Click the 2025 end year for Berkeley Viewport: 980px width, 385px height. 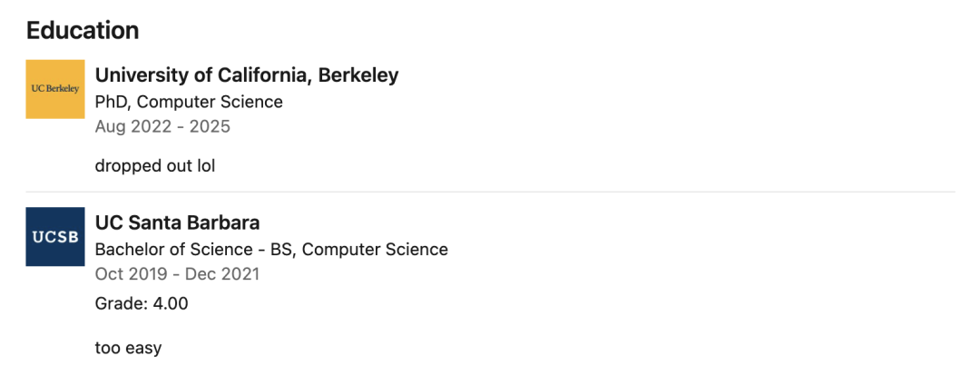pos(210,126)
